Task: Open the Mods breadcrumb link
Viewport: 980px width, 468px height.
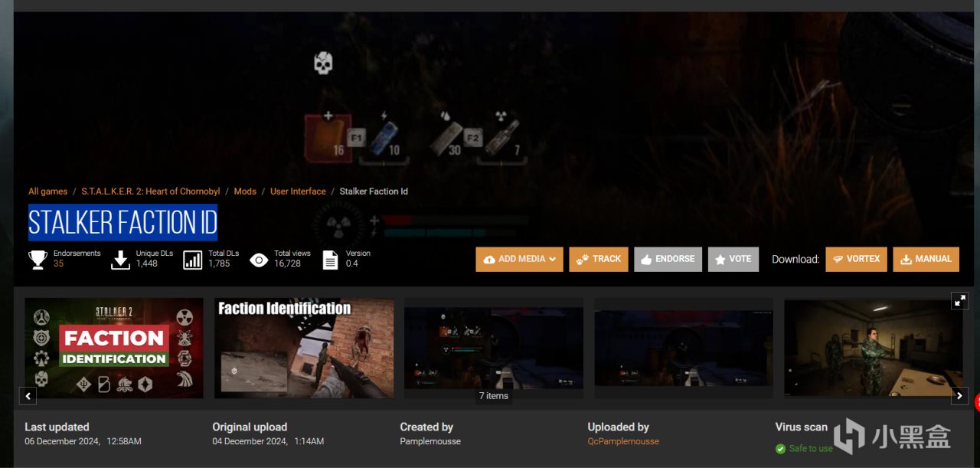Action: [x=245, y=191]
